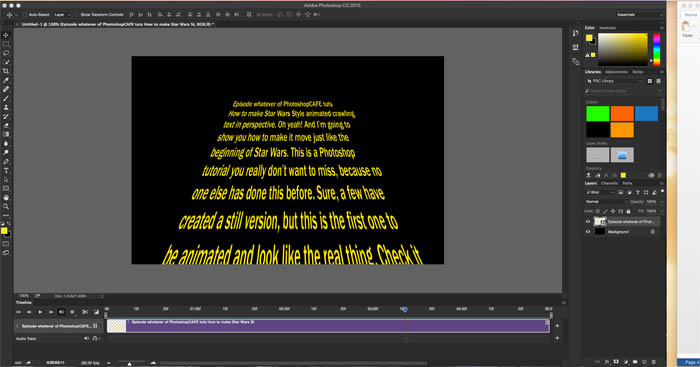
Task: Open the Essentials workspace dropdown
Action: (x=638, y=15)
